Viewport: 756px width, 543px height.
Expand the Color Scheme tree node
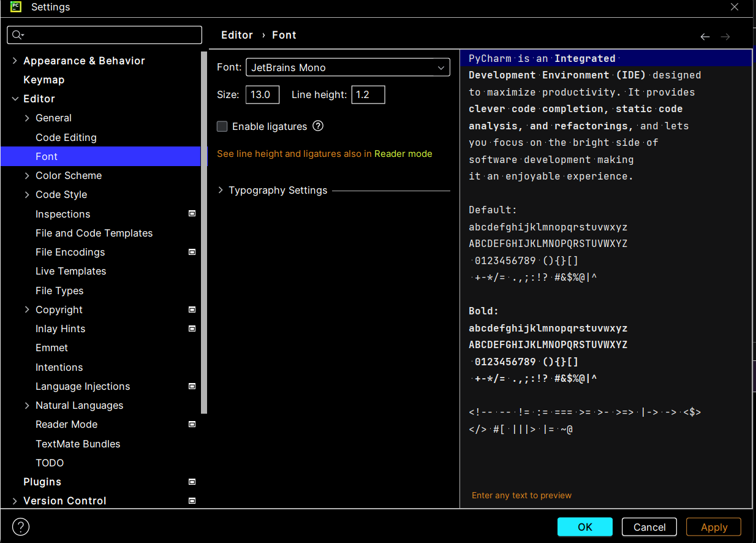click(x=27, y=175)
